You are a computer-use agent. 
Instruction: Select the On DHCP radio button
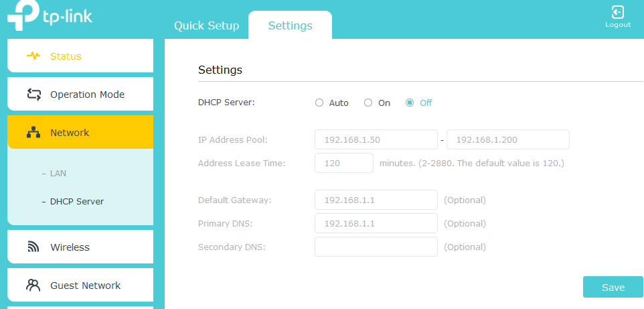[368, 103]
